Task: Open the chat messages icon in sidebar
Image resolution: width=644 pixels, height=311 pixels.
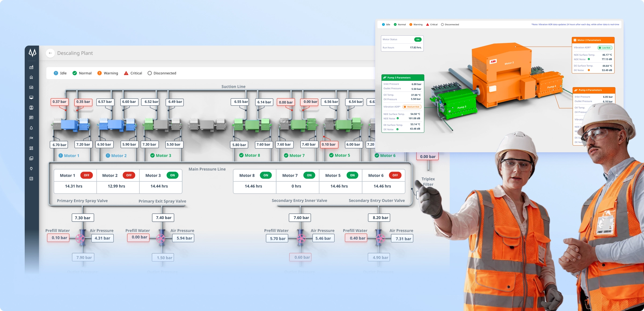Action: click(x=31, y=118)
